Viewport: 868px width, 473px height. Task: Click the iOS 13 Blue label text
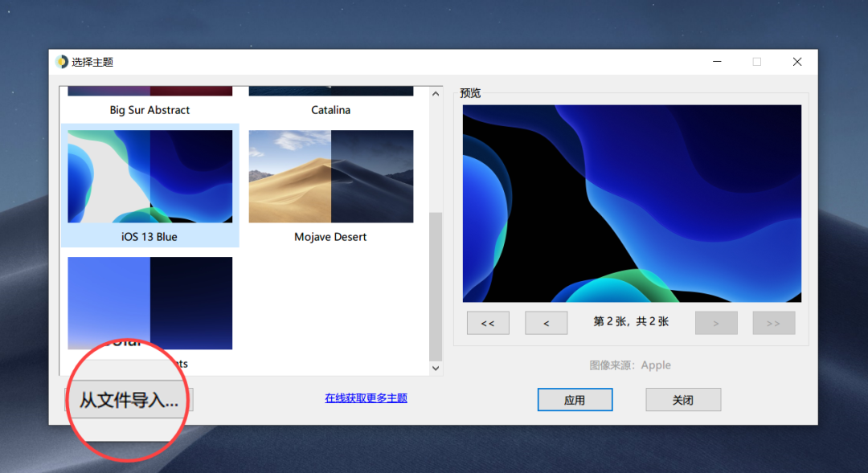[x=149, y=237]
